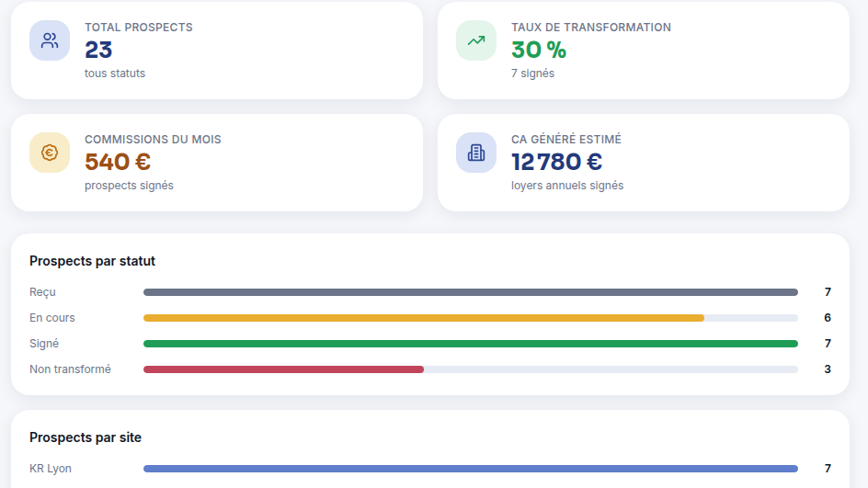Click the yellow En cours progress bar
The width and height of the screenshot is (868, 488).
coord(424,318)
